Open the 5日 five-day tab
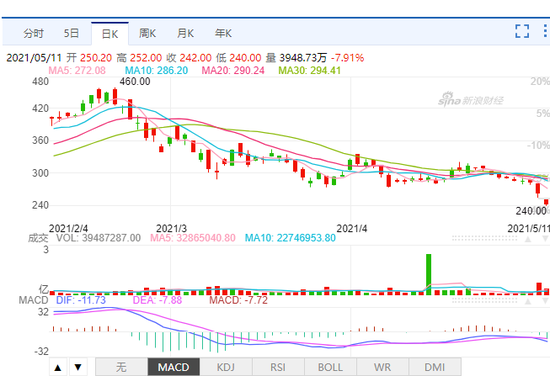 (x=71, y=34)
